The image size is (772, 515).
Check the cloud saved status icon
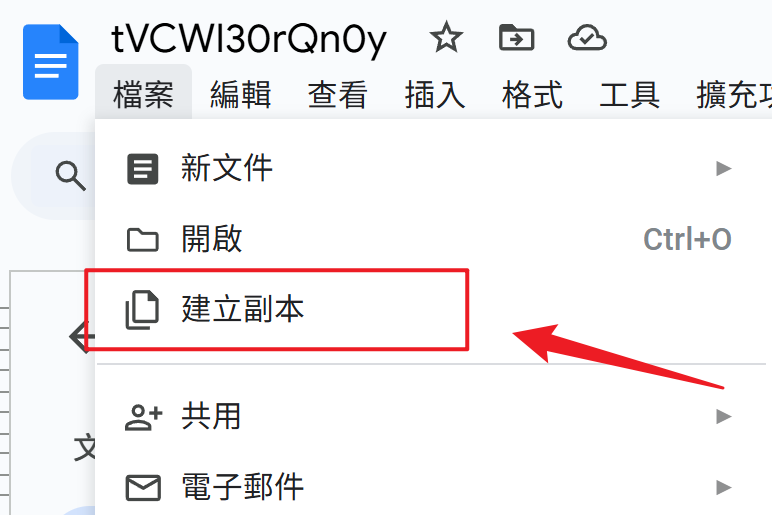click(587, 38)
